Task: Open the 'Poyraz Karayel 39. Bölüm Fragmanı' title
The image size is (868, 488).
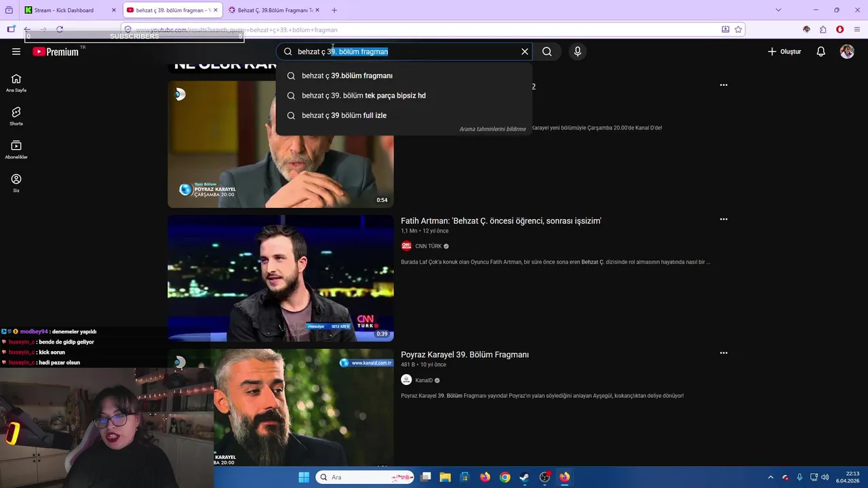Action: 465,354
